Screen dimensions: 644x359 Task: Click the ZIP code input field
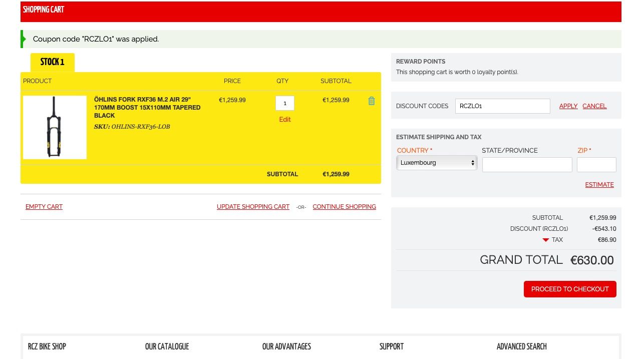[596, 165]
